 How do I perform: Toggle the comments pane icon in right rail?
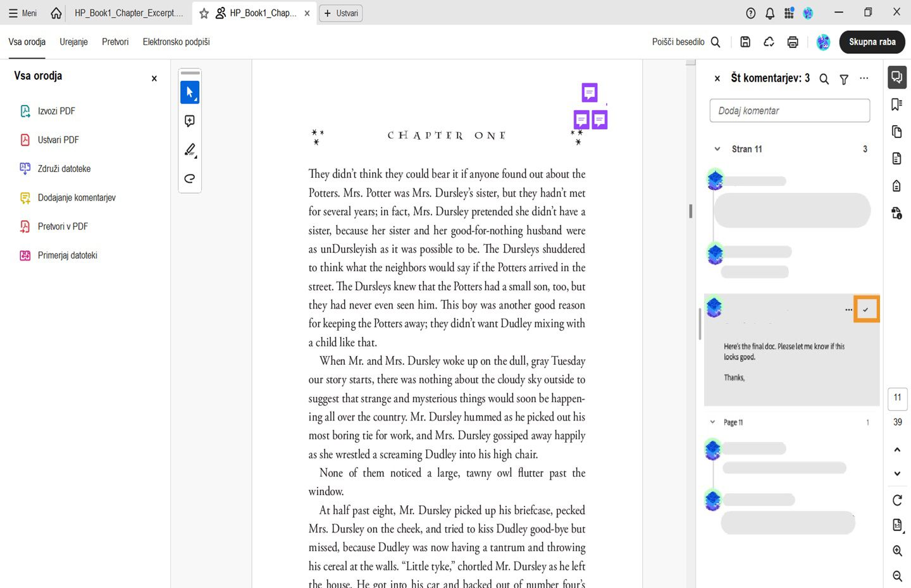click(x=897, y=77)
